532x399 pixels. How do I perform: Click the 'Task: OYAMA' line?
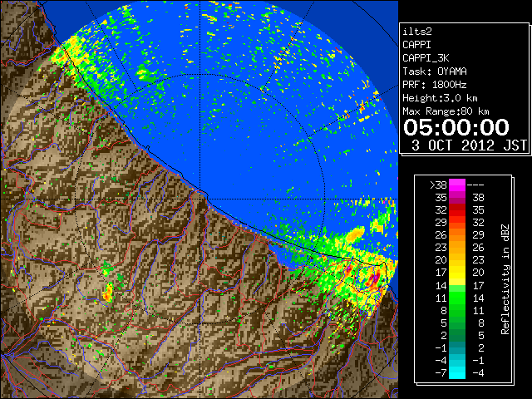pyautogui.click(x=435, y=71)
